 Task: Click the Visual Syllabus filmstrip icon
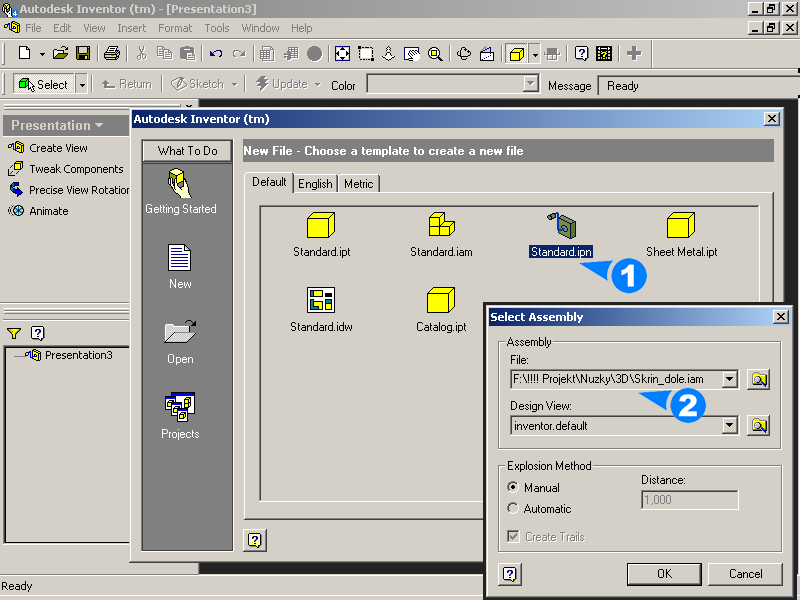click(x=604, y=53)
